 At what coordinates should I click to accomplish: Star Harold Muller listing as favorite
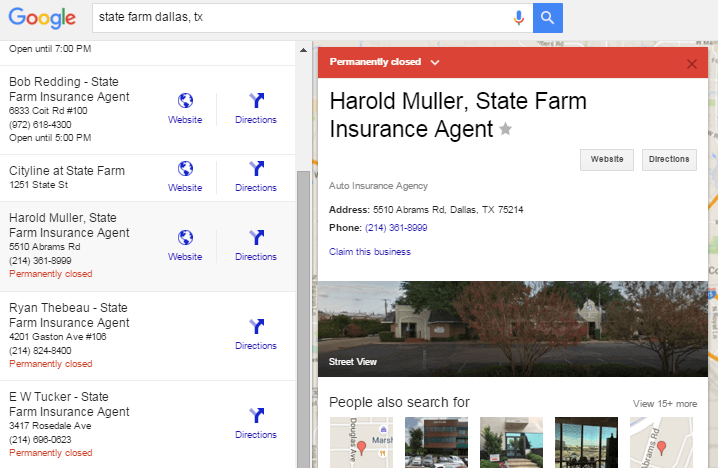(x=505, y=129)
